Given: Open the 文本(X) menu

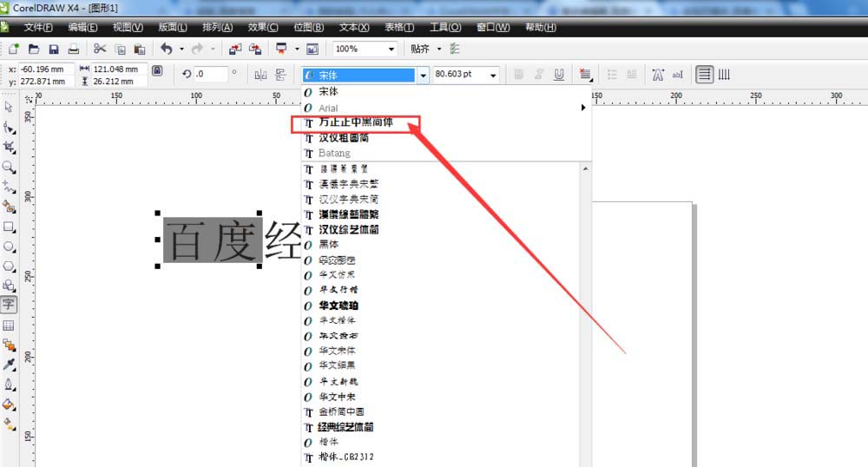Looking at the screenshot, I should coord(354,27).
